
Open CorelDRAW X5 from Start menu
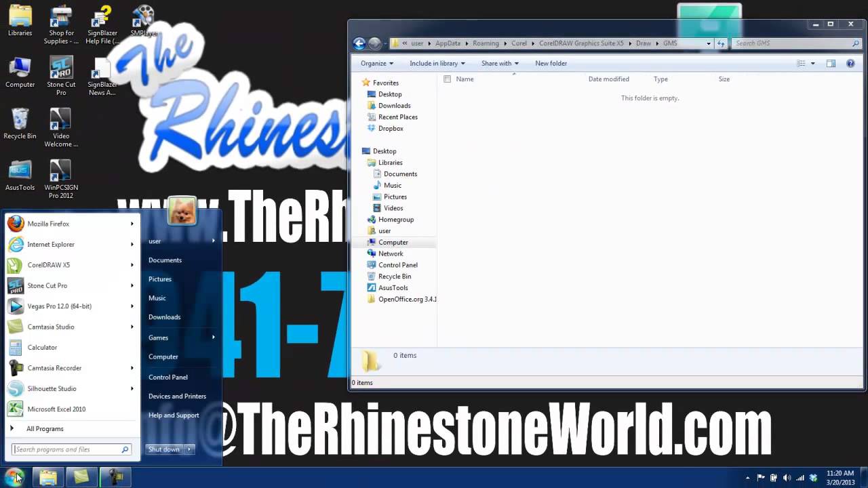(x=71, y=265)
